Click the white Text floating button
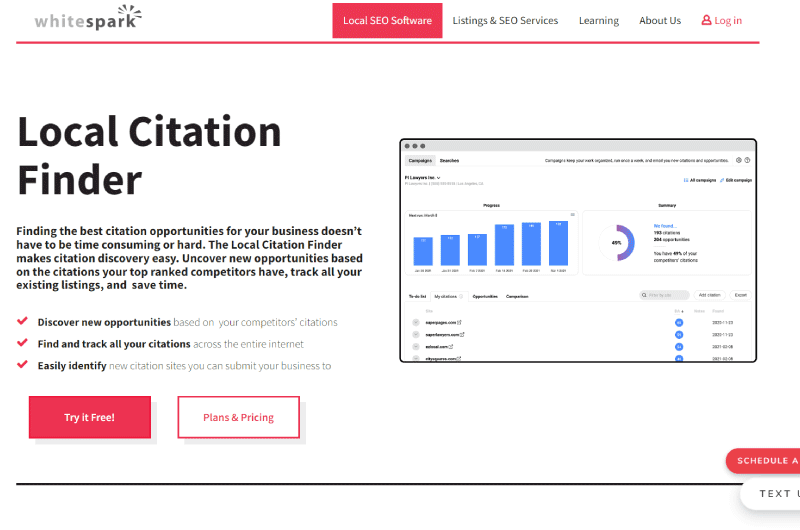800x530 pixels. point(770,493)
